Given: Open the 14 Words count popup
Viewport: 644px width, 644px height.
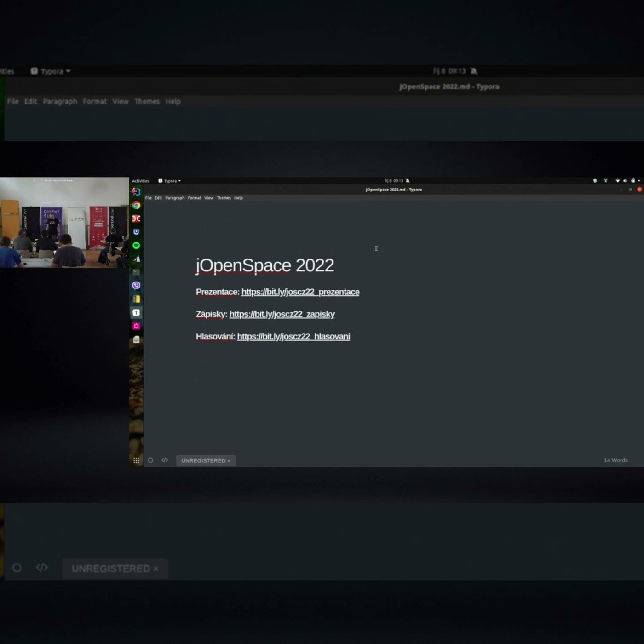Looking at the screenshot, I should coord(615,460).
